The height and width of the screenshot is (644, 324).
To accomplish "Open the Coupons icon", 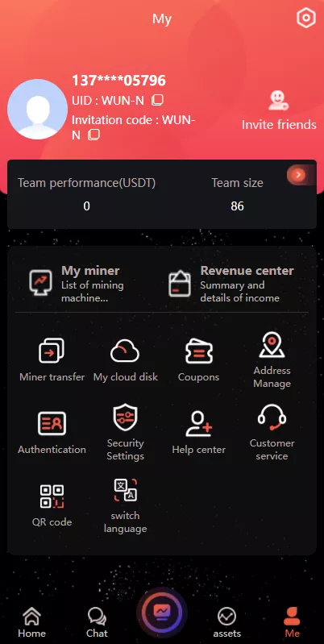I will [x=199, y=351].
